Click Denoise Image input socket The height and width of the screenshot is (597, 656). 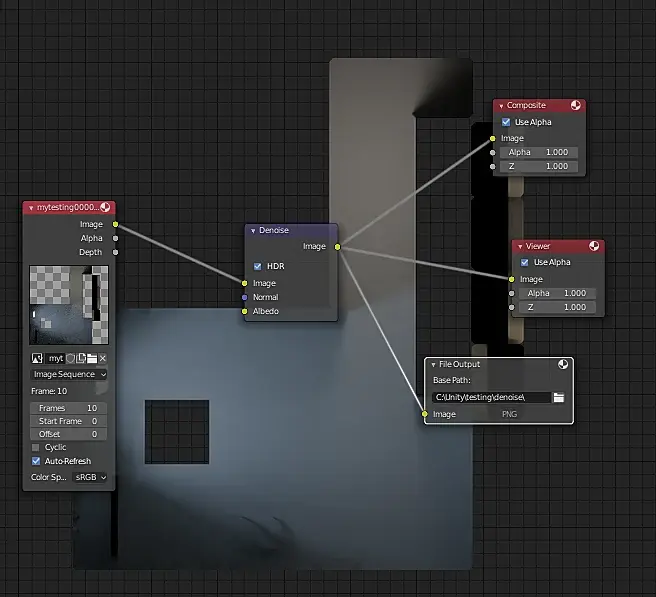245,284
